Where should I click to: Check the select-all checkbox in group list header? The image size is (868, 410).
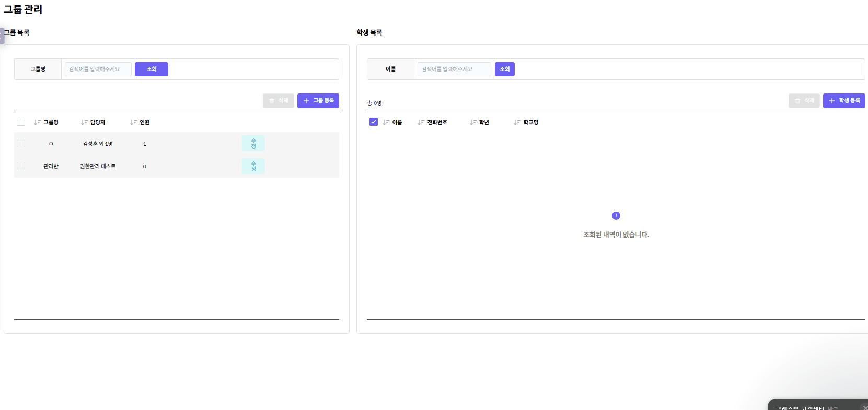coord(21,122)
